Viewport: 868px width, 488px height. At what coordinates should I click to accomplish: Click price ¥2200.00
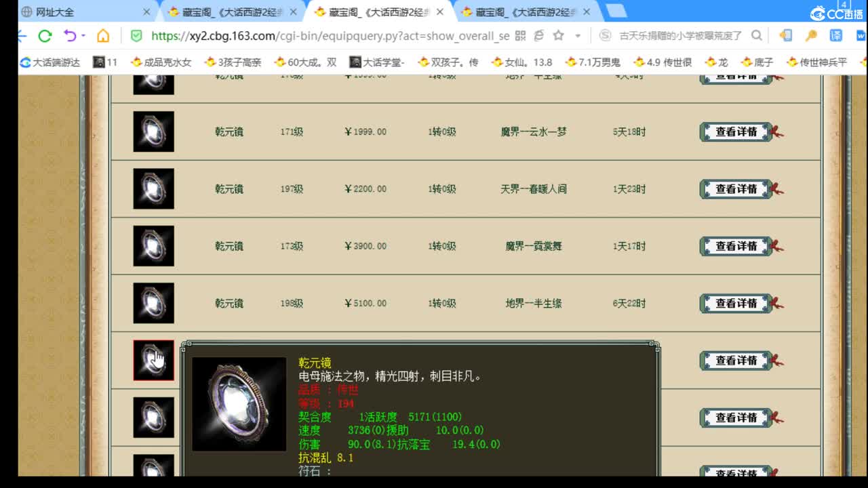pos(366,189)
